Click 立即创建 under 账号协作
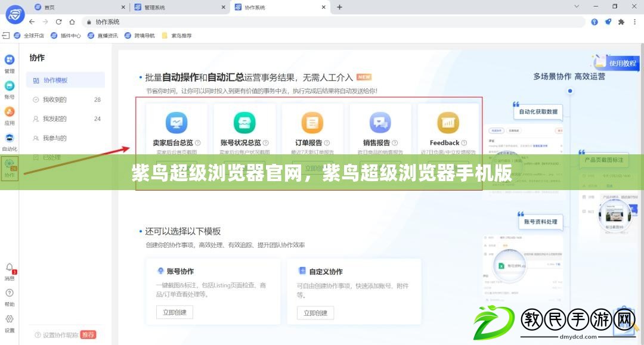This screenshot has height=345, width=644. tap(175, 312)
